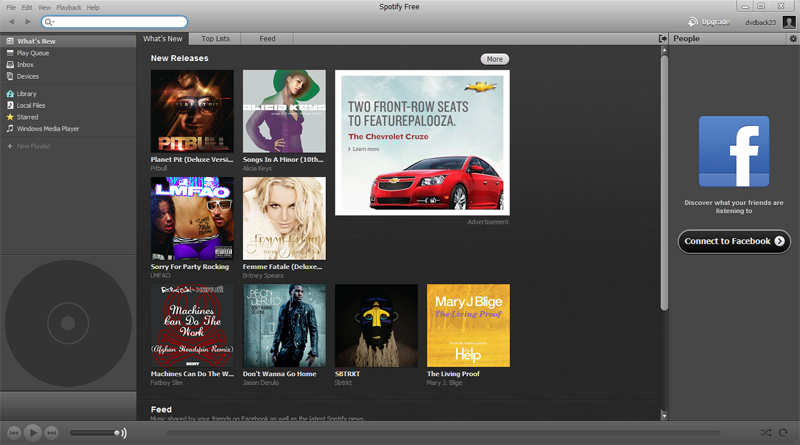Open SBTRKT album cover
Viewport: 800px width, 445px height.
(x=376, y=326)
